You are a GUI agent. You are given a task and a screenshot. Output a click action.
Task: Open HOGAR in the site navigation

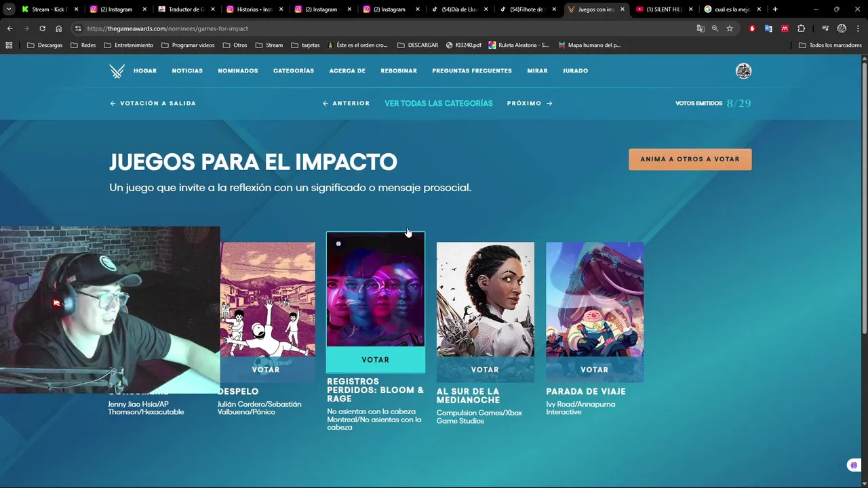tap(145, 71)
